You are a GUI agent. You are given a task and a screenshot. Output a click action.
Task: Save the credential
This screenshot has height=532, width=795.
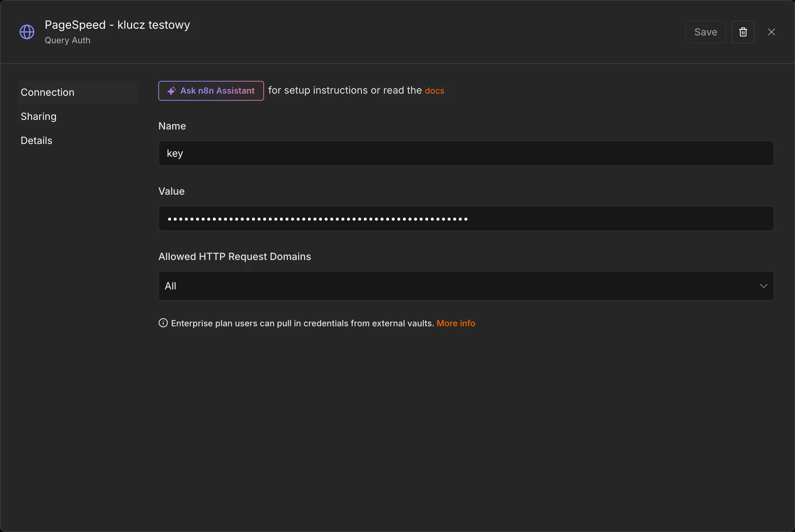coord(706,32)
